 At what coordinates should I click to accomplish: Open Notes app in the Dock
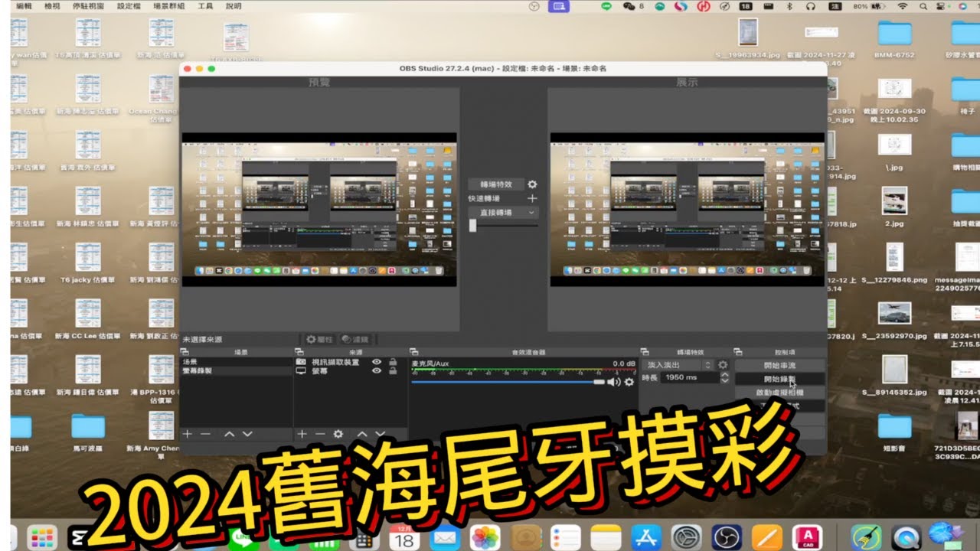click(605, 537)
